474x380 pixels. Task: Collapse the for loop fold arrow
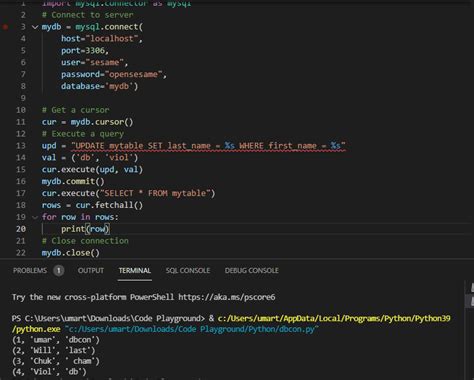coord(35,217)
